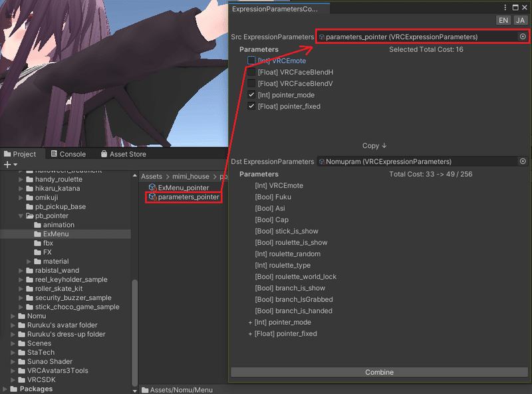The width and height of the screenshot is (532, 394).
Task: Open the window's three-dot options menu
Action: (x=505, y=7)
